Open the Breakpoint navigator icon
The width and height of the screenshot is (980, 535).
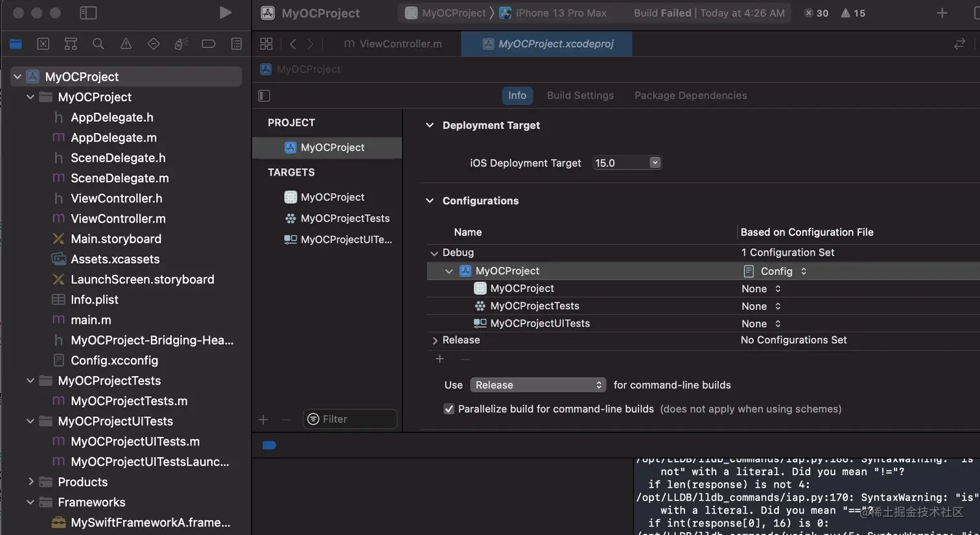[x=209, y=44]
